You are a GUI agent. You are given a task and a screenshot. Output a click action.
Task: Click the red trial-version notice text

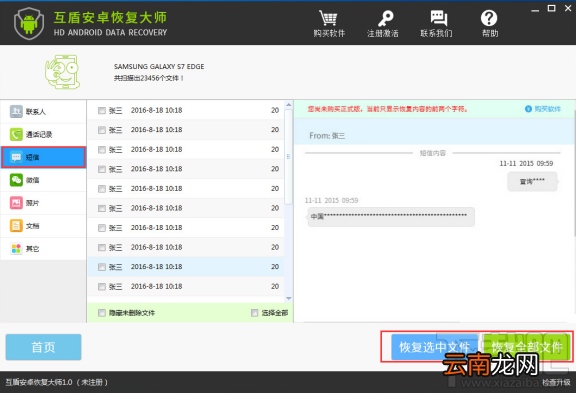click(x=388, y=109)
